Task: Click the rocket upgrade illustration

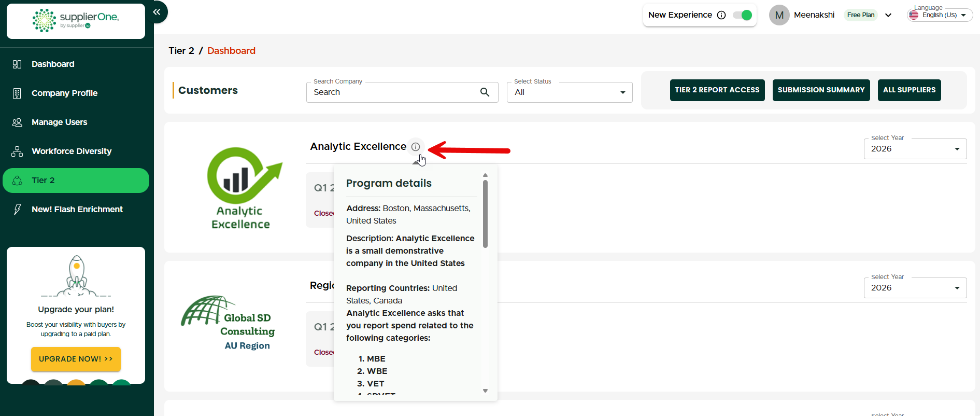Action: (x=76, y=275)
